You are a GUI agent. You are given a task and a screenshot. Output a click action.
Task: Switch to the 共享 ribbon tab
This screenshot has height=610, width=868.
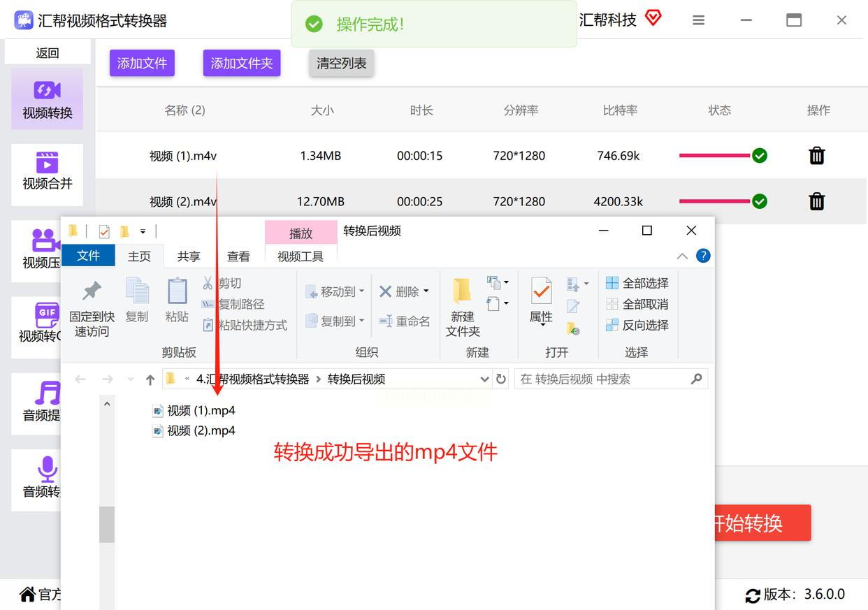(x=189, y=256)
